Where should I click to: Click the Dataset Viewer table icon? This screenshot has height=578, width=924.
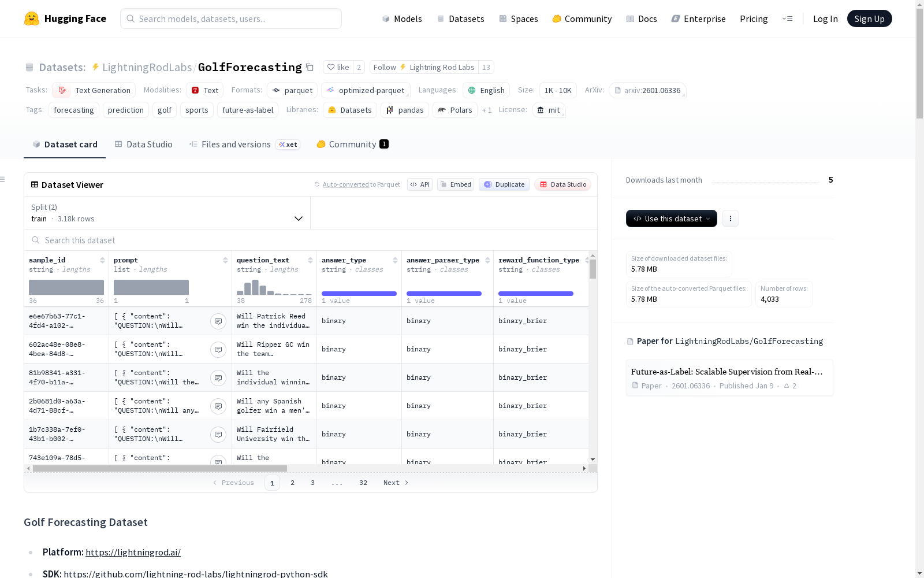point(35,185)
